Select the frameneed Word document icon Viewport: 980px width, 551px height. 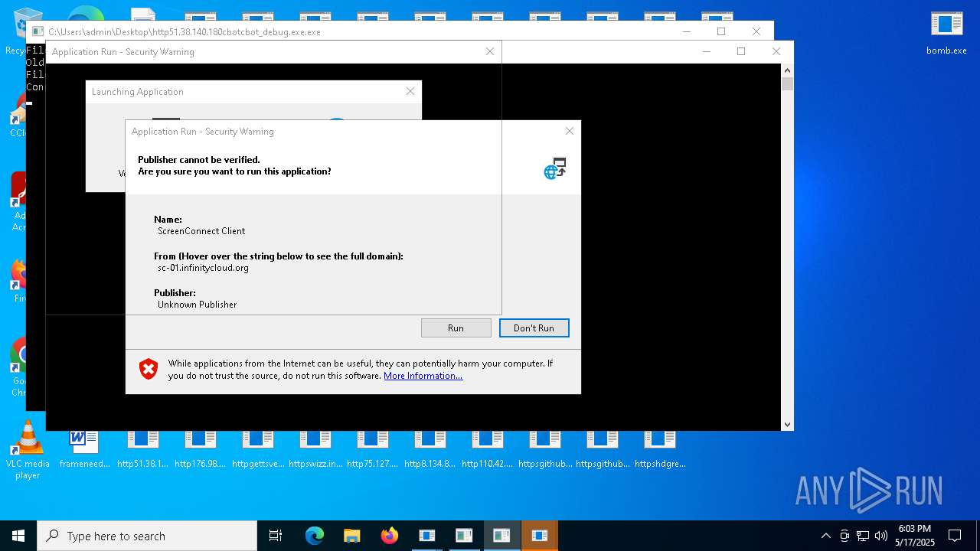click(84, 449)
